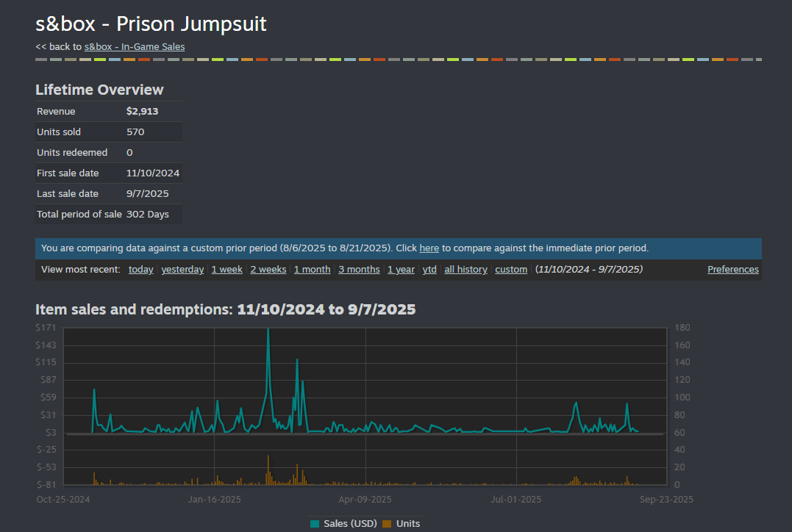Toggle the Sales (USD) legend label
This screenshot has height=532, width=792.
(350, 524)
